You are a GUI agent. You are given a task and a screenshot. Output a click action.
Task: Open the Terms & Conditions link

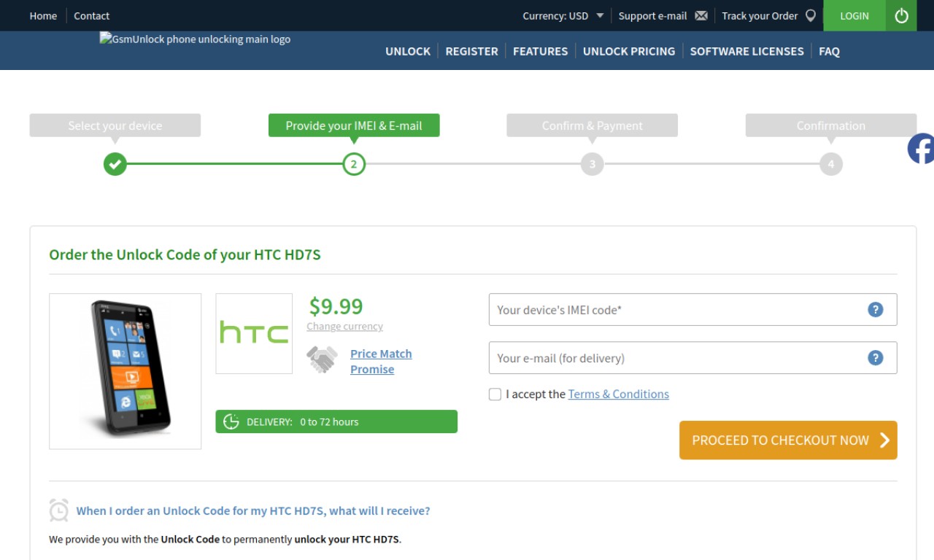pyautogui.click(x=618, y=394)
